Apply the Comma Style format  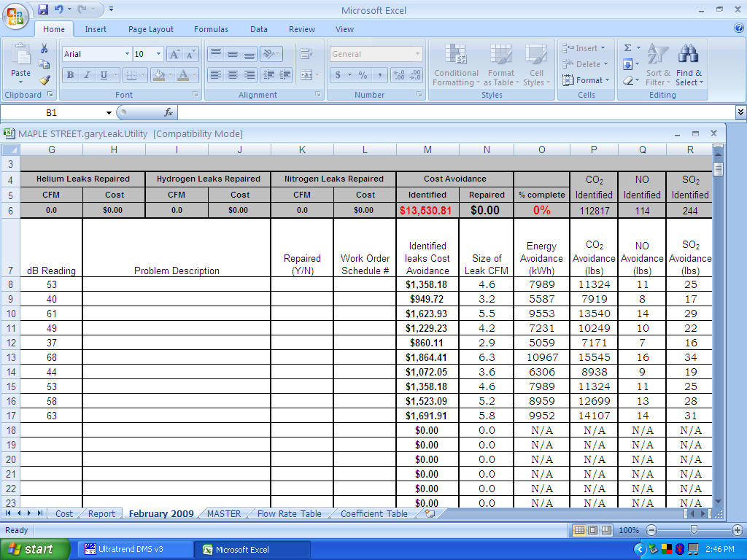click(x=379, y=75)
